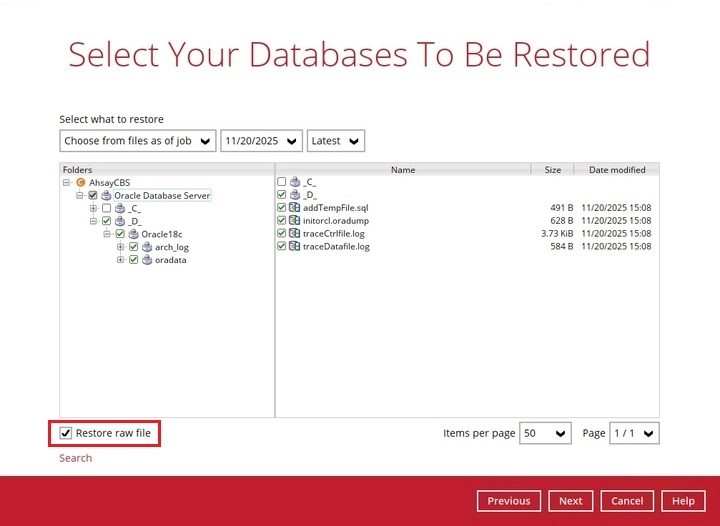Image resolution: width=720 pixels, height=526 pixels.
Task: Open the 'Choose from files as of job' dropdown
Action: pos(138,141)
